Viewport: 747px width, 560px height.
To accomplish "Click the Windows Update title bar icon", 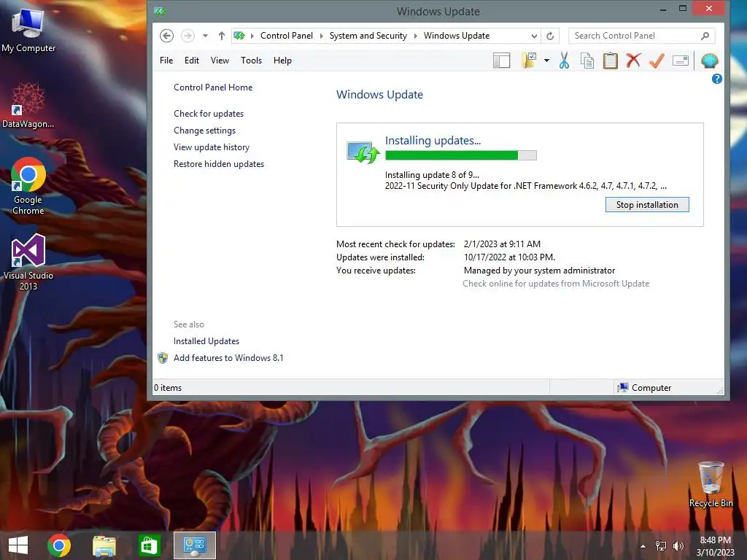I will pos(160,11).
